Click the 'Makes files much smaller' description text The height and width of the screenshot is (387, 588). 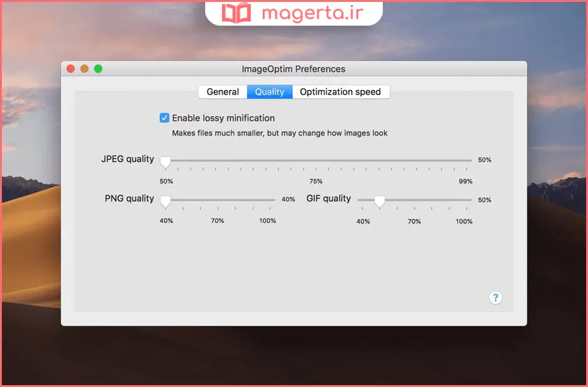point(280,133)
